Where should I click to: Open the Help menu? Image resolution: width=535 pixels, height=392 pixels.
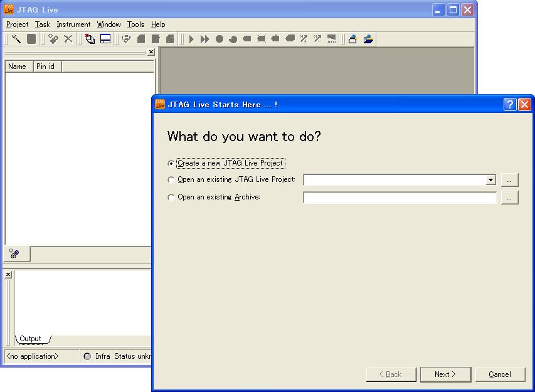click(158, 24)
